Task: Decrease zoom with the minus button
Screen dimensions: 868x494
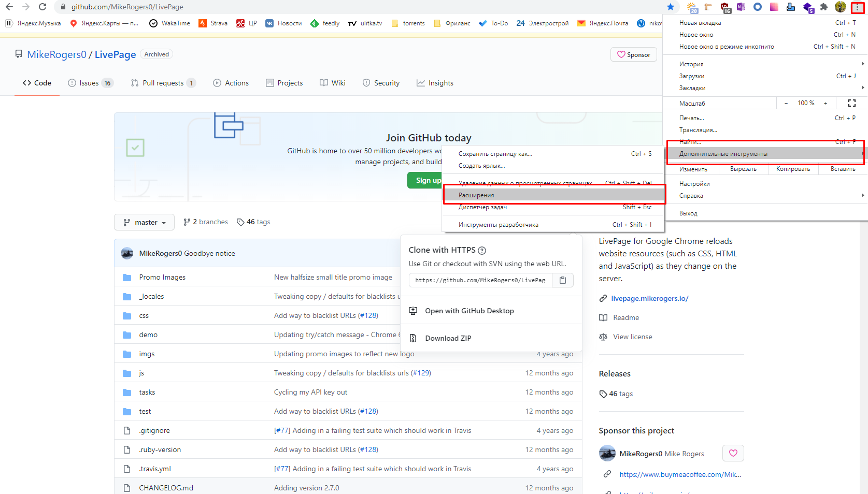Action: coord(786,103)
